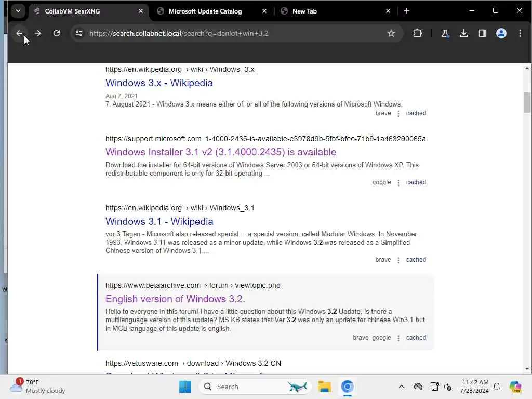This screenshot has width=532, height=399.
Task: View site information icon in address bar
Action: pos(79,33)
